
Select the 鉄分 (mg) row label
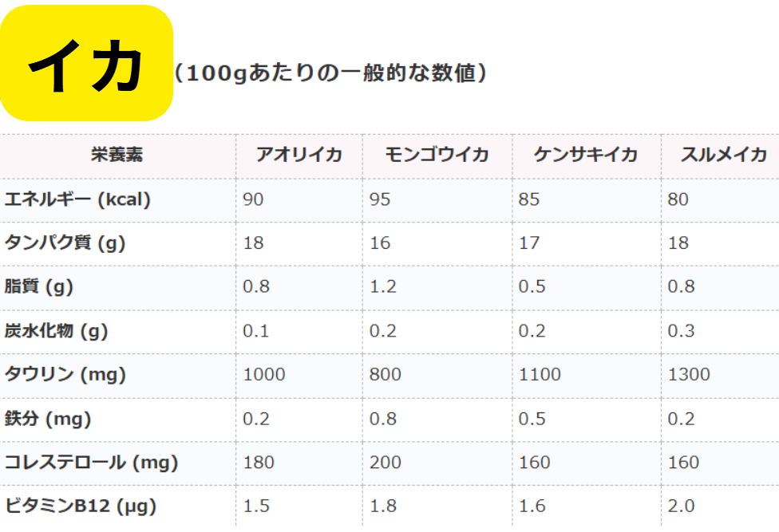point(47,419)
